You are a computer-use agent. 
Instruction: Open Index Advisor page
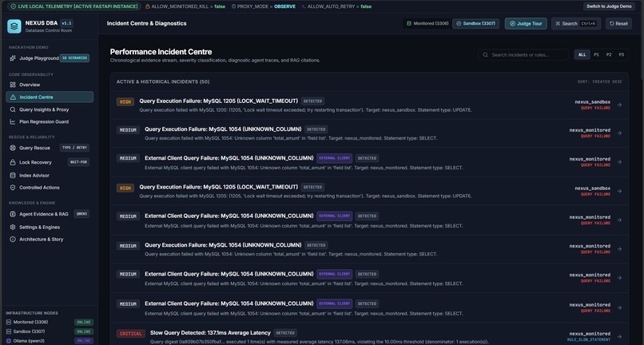[50, 176]
